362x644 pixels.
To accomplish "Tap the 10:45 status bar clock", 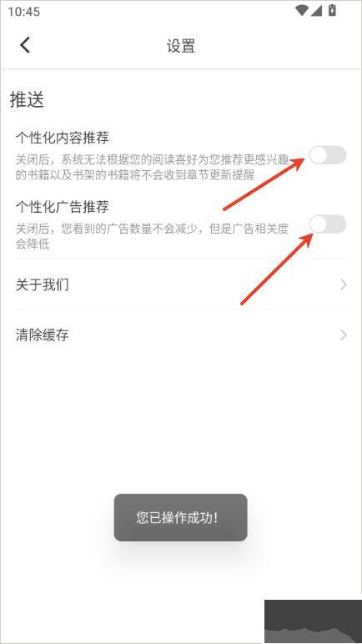I will click(x=24, y=12).
